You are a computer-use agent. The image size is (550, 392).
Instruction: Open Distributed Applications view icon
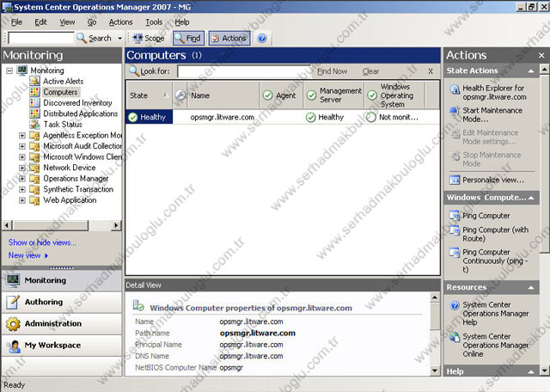pyautogui.click(x=34, y=113)
